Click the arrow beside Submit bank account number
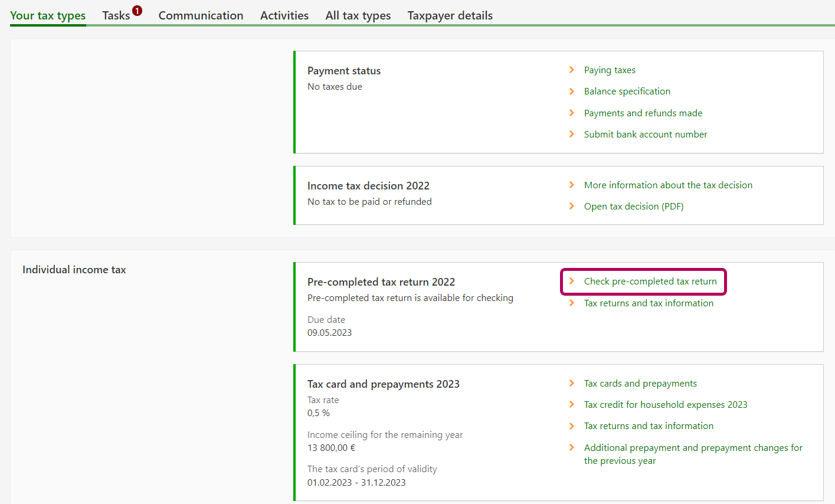This screenshot has width=835, height=504. coord(571,134)
